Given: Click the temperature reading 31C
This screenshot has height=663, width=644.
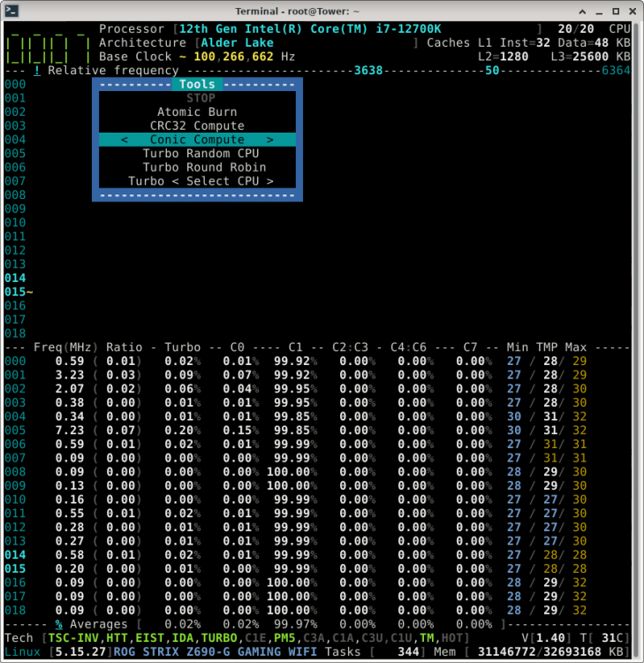Looking at the screenshot, I should 612,638.
